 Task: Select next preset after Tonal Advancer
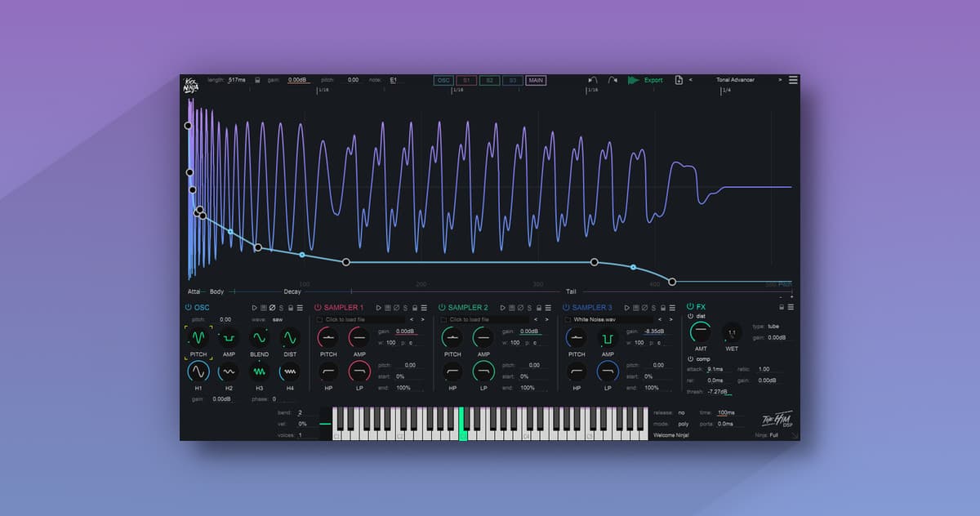point(780,80)
